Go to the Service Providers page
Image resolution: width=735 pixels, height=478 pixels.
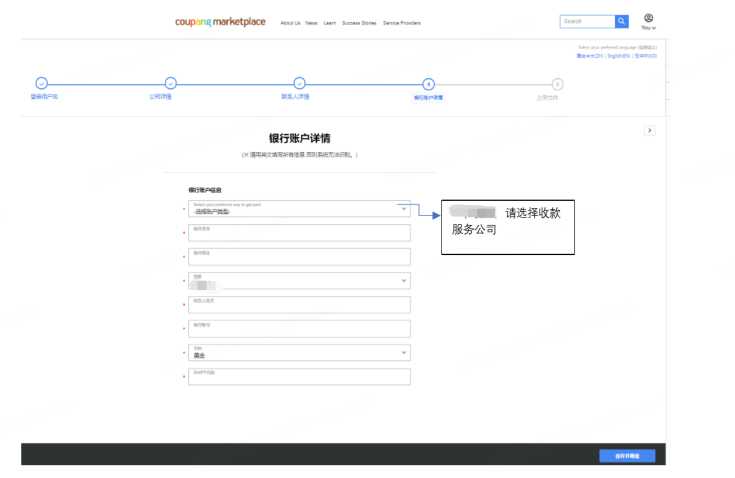click(403, 22)
